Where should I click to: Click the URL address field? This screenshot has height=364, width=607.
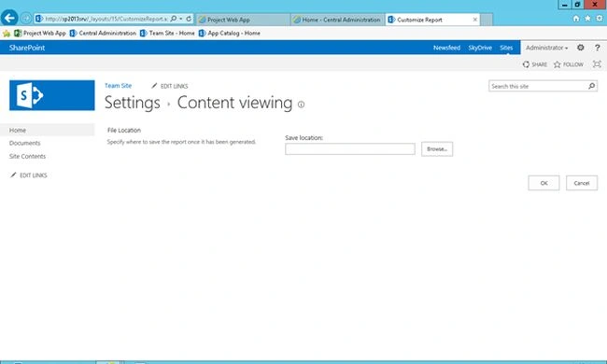point(106,19)
